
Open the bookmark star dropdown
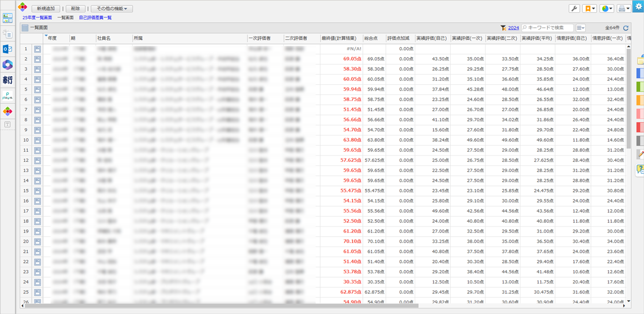click(590, 9)
